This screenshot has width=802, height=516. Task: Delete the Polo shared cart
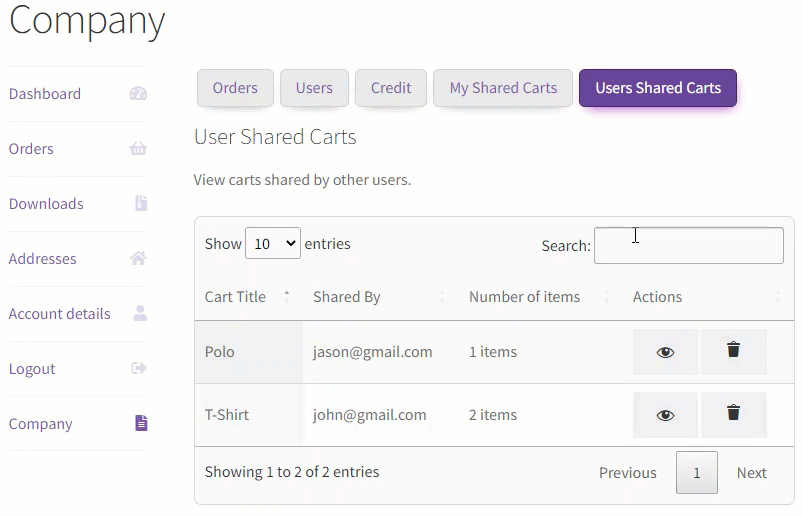pos(733,352)
